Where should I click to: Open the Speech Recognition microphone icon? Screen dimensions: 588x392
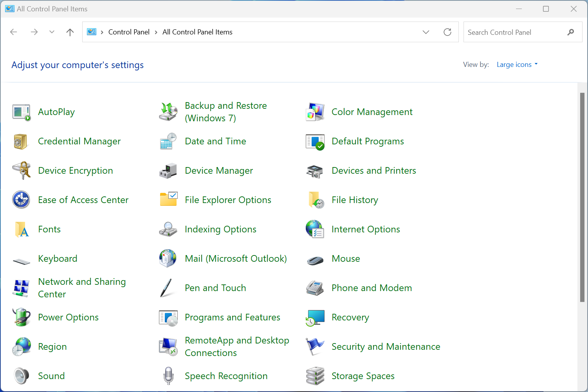[x=168, y=376]
